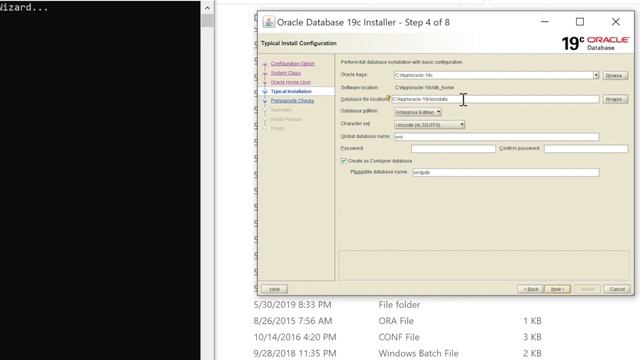
Task: Click the Back button
Action: click(531, 289)
